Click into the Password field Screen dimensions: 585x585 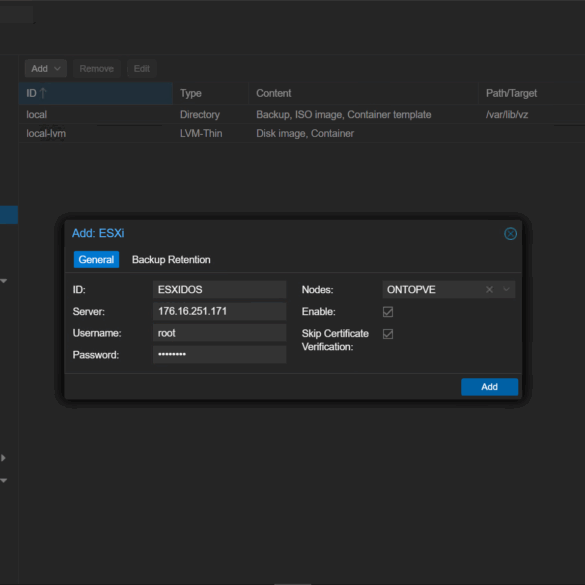219,354
